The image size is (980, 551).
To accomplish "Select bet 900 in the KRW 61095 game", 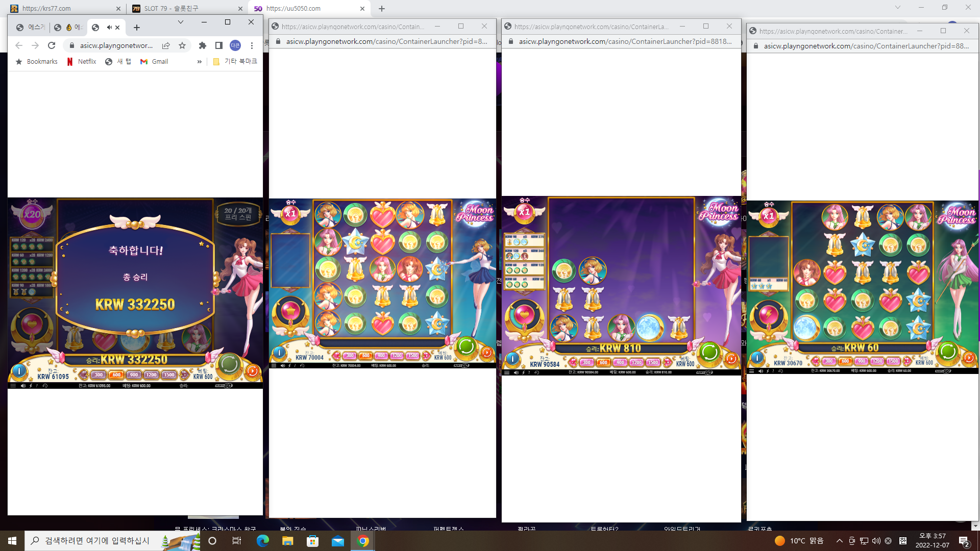I will click(x=134, y=374).
